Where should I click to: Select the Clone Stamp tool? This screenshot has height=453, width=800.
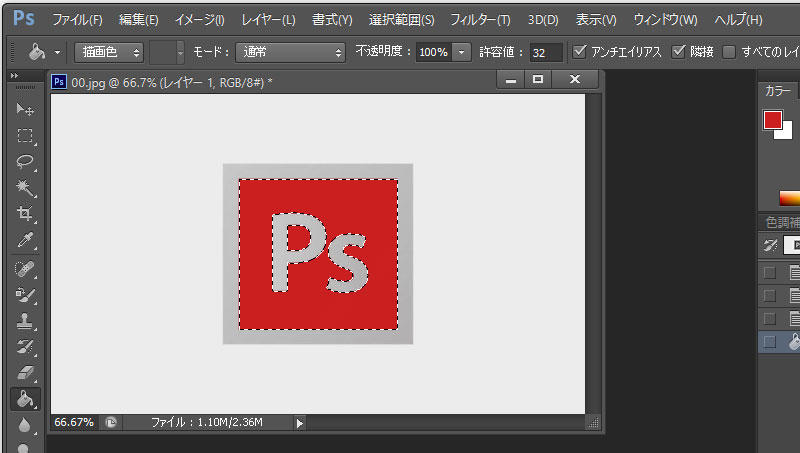24,320
